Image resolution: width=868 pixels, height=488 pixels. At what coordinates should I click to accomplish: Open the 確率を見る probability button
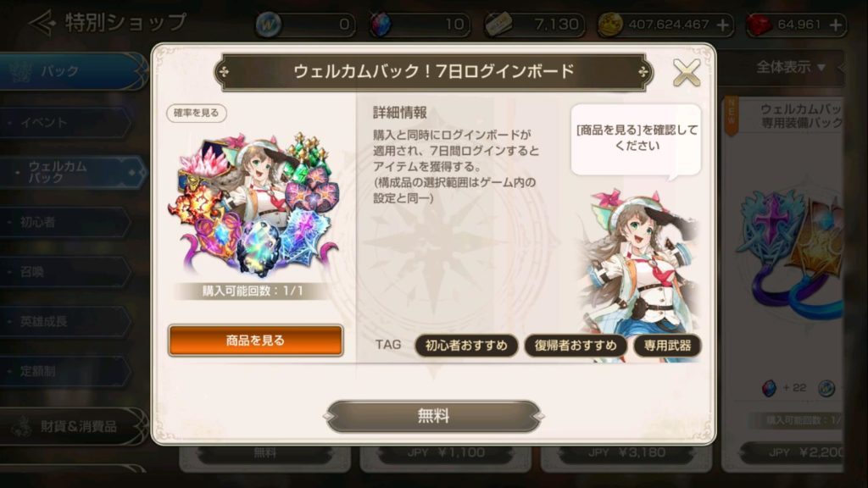197,113
